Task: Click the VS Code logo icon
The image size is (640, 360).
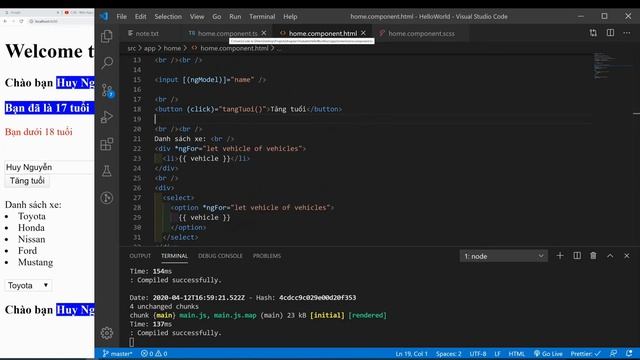Action: [104, 16]
